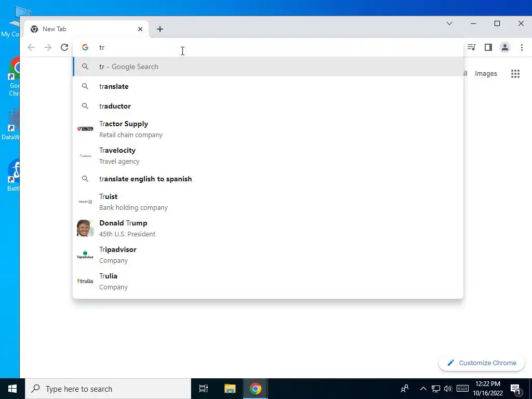532x399 pixels.
Task: Select the Donald Trump suggestion
Action: point(268,229)
